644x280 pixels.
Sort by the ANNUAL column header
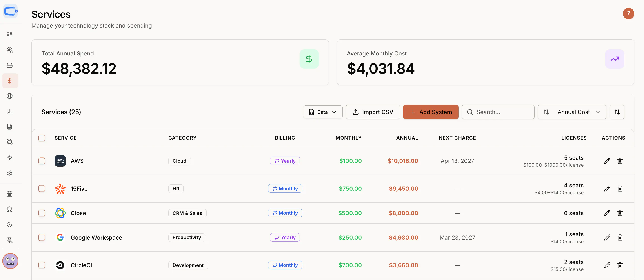pyautogui.click(x=407, y=138)
